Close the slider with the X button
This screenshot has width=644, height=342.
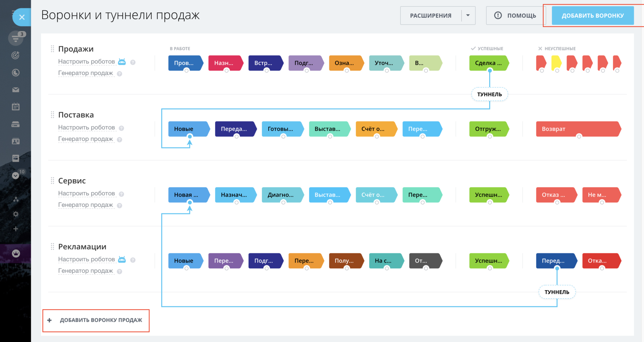point(22,17)
